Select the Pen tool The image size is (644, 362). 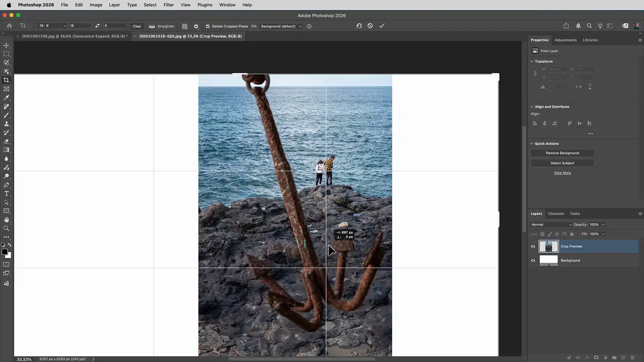click(x=6, y=185)
